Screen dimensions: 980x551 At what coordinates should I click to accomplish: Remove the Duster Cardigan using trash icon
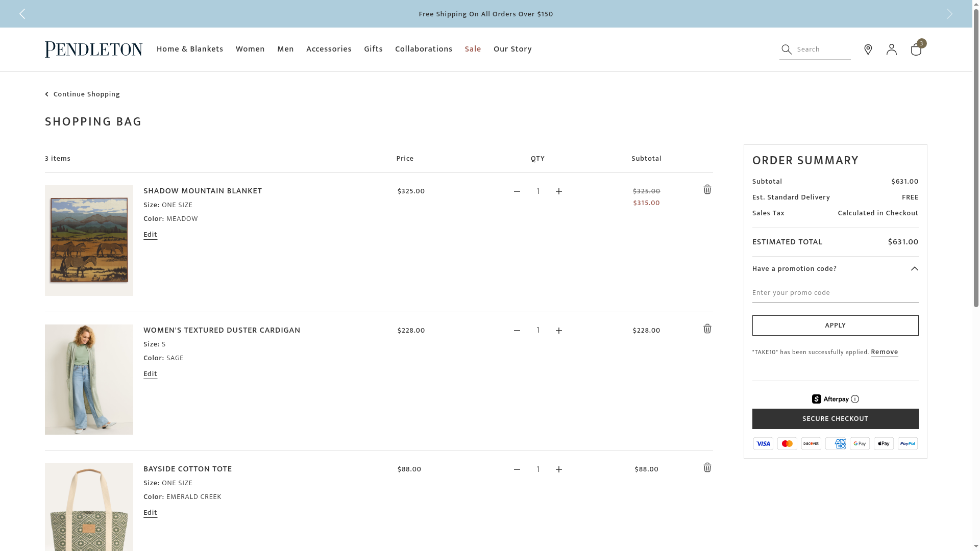707,329
